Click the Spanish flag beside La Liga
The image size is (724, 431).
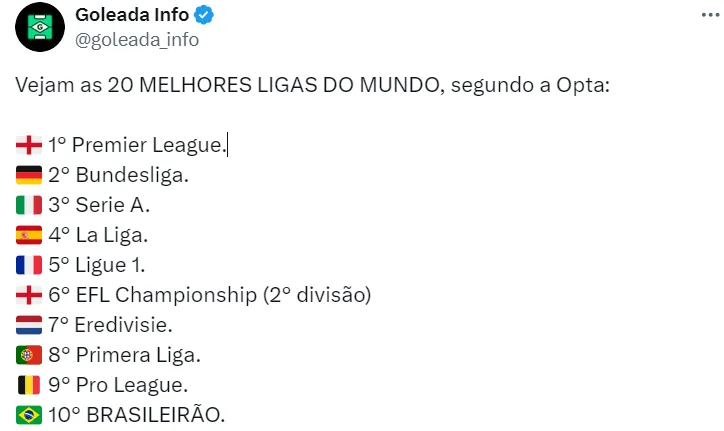pos(29,235)
